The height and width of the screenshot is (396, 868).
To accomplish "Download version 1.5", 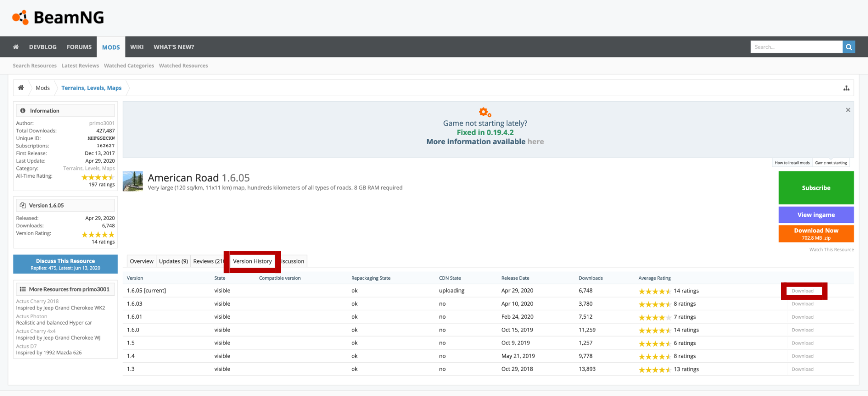I will pos(802,343).
